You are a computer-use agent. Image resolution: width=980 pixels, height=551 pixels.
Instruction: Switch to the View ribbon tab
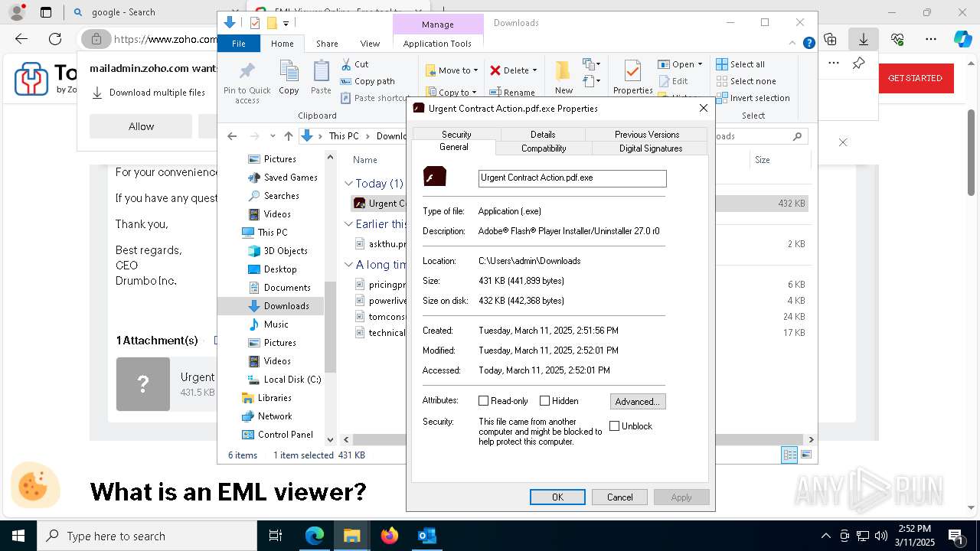pos(370,44)
